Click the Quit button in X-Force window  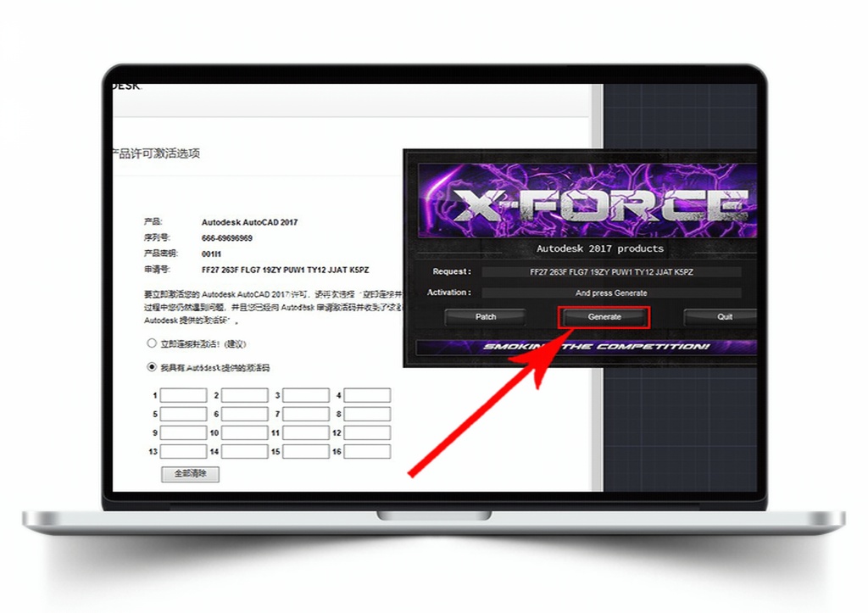(x=721, y=317)
